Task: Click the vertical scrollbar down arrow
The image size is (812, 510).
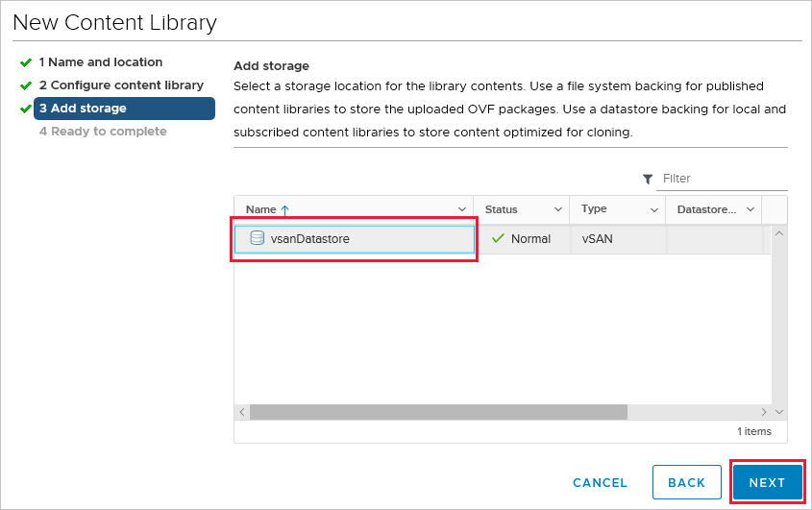Action: [x=778, y=412]
